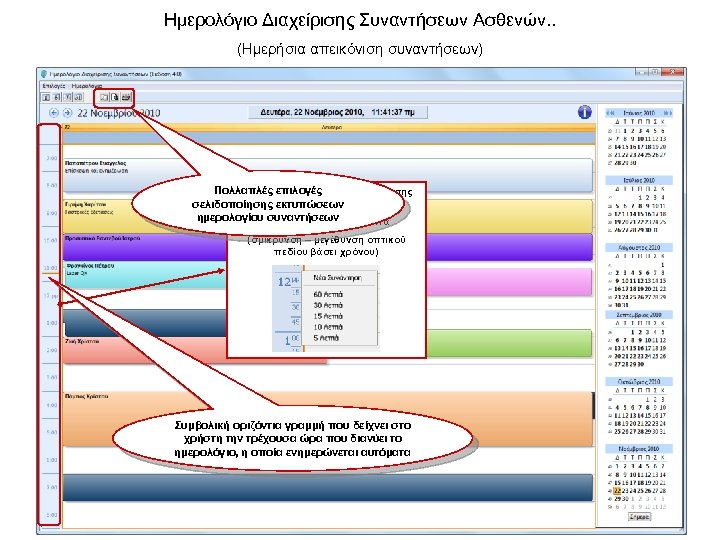
Task: Select the week view toolbar icon
Action: click(68, 97)
